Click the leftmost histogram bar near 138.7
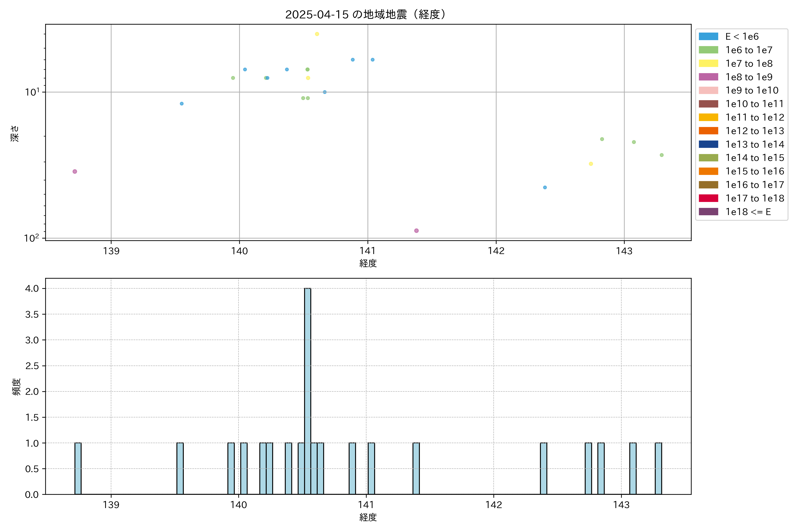Screen dimensions: 798x532 click(78, 468)
